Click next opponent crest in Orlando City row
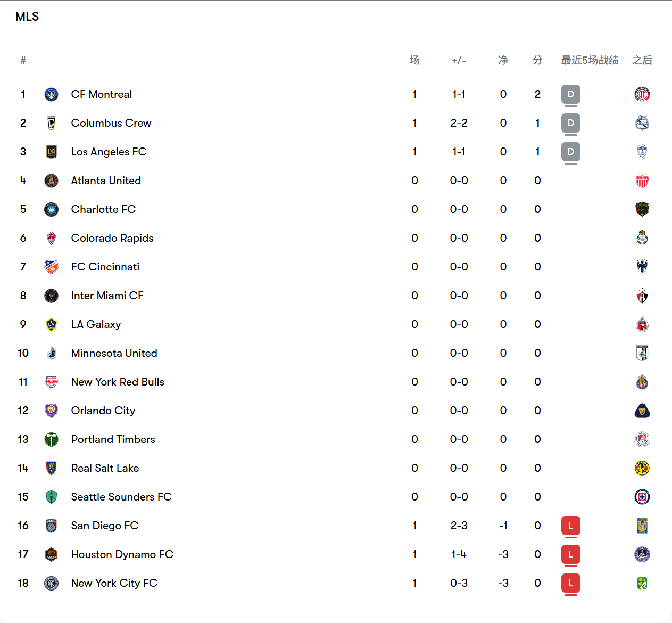This screenshot has height=623, width=672. coord(642,411)
